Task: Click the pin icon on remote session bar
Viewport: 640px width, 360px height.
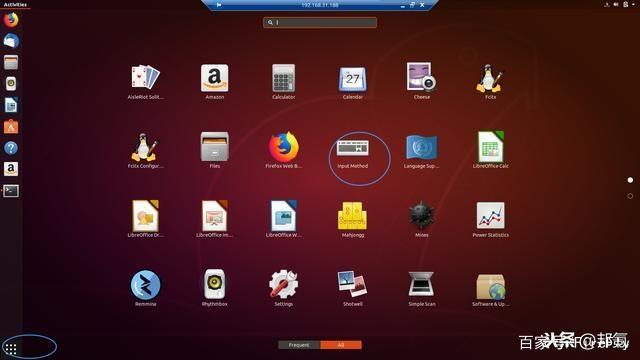Action: 219,5
